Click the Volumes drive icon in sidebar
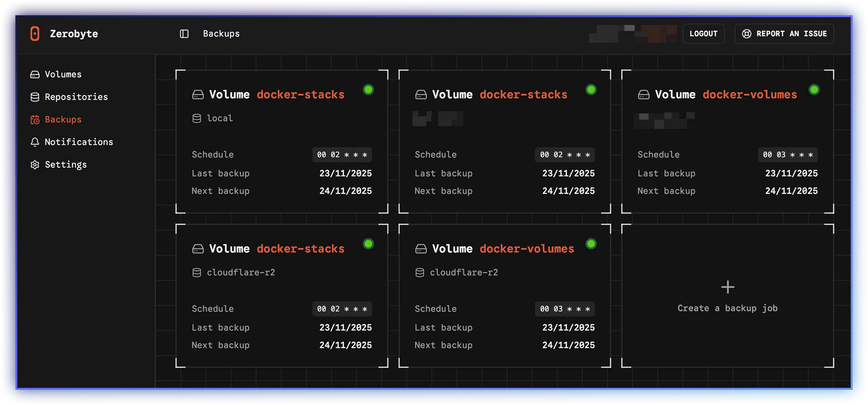Image resolution: width=868 pixels, height=405 pixels. point(35,75)
